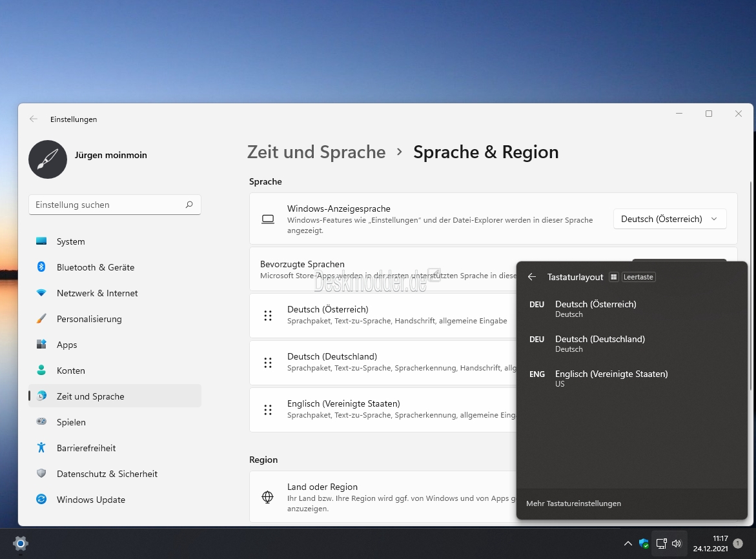
Task: Open the notification badge showing 1
Action: [738, 544]
